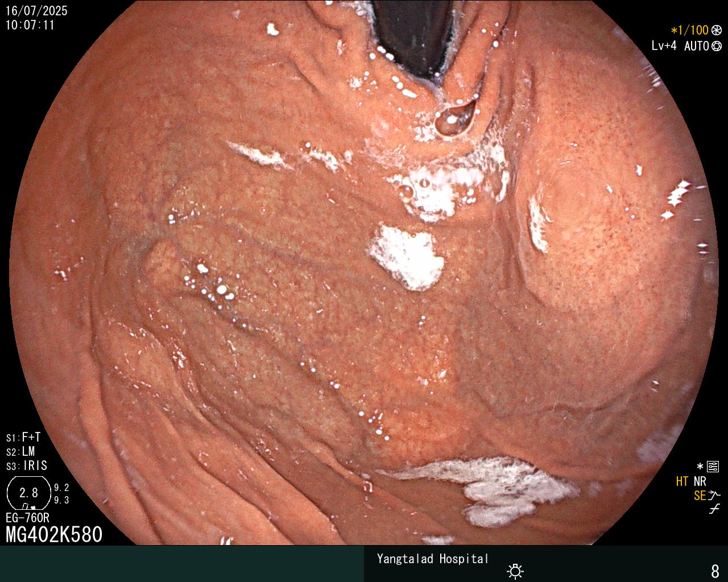The image size is (728, 582).
Task: Click the 9.2 diameter value
Action: pyautogui.click(x=61, y=488)
